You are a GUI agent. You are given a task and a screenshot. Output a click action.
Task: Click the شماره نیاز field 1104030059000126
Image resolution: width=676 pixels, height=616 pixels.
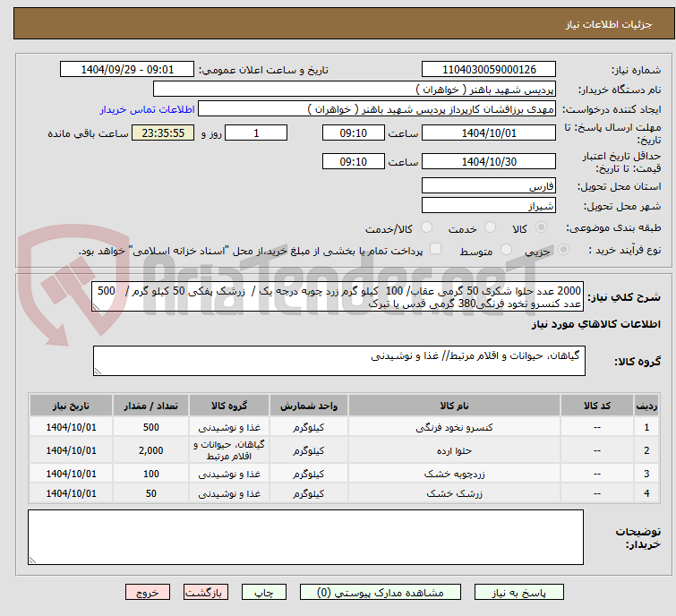tap(489, 70)
